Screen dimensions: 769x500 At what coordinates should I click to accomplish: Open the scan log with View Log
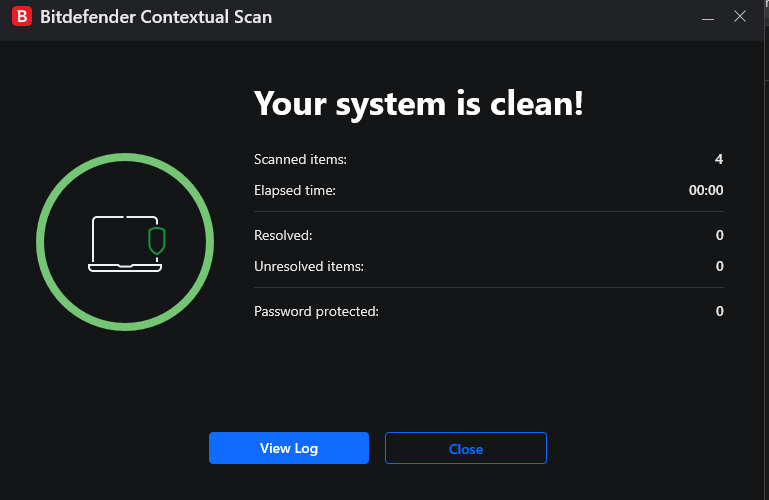(289, 448)
